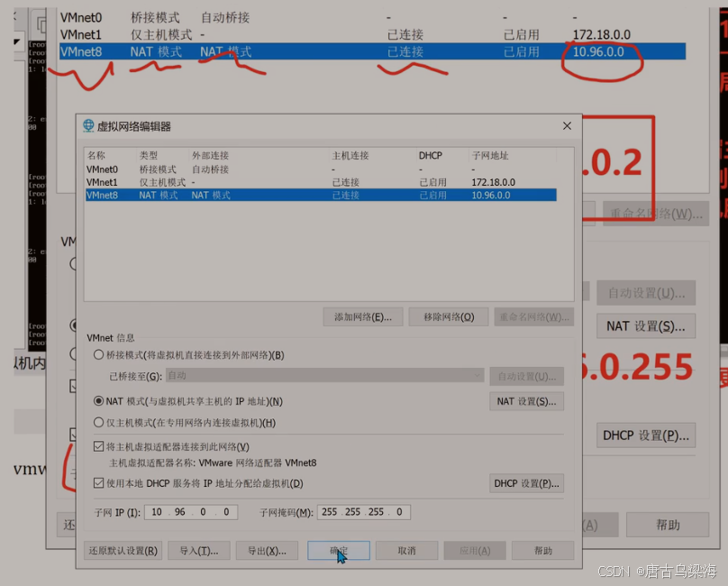Open NAT 设置(S)... in front dialog

click(526, 401)
